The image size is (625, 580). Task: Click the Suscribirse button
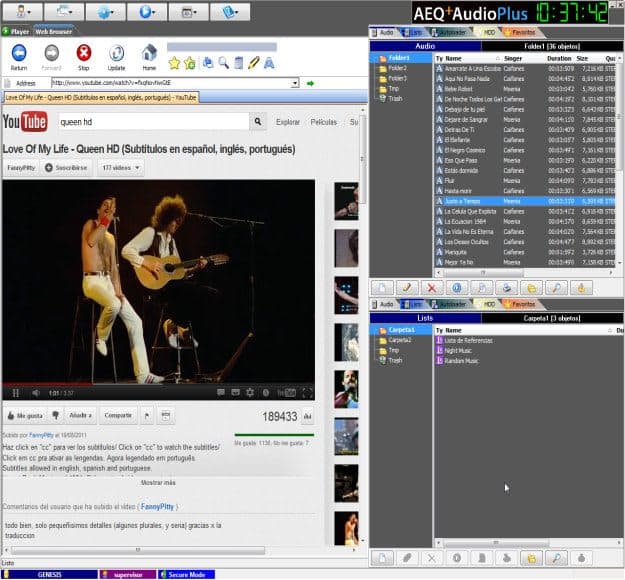66,168
